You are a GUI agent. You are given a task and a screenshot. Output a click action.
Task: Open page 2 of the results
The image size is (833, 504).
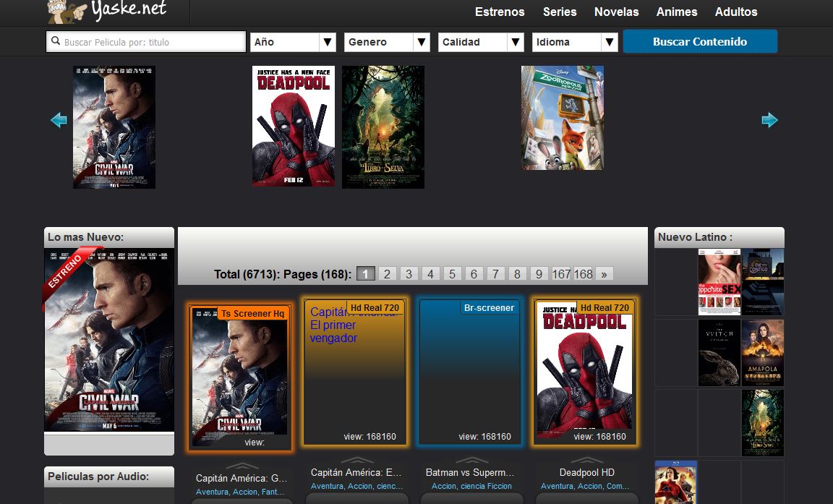tap(387, 273)
